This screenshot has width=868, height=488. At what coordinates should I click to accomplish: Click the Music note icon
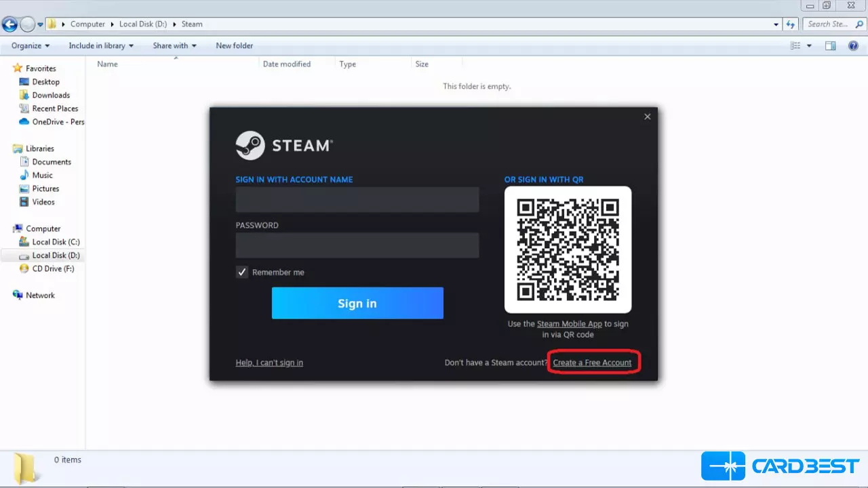pos(24,176)
